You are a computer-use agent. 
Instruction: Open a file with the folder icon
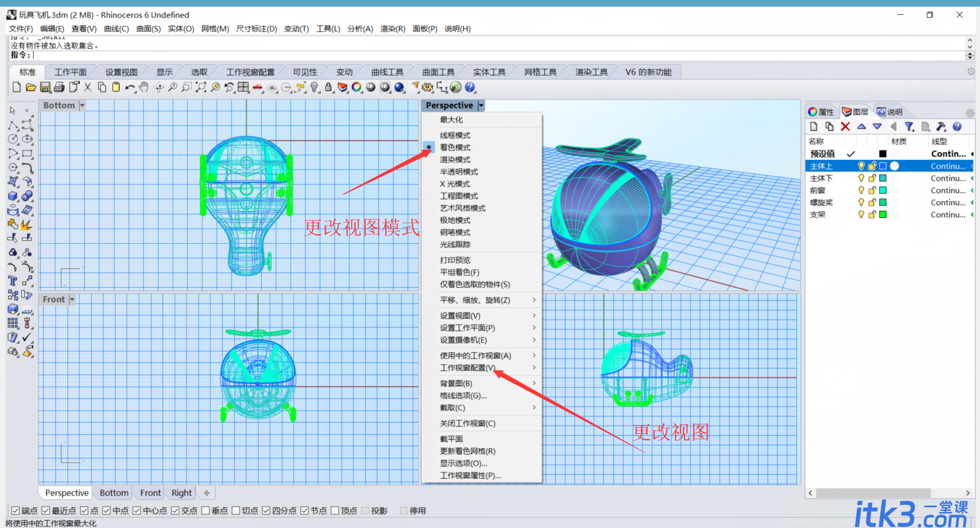point(31,87)
